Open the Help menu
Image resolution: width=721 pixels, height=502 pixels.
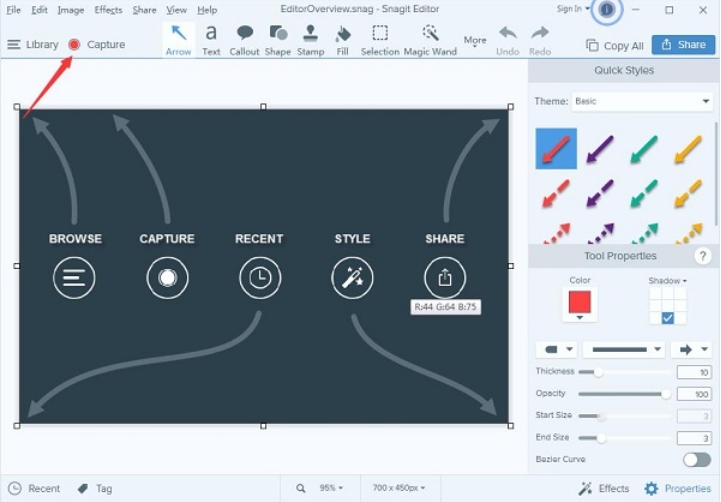point(207,10)
